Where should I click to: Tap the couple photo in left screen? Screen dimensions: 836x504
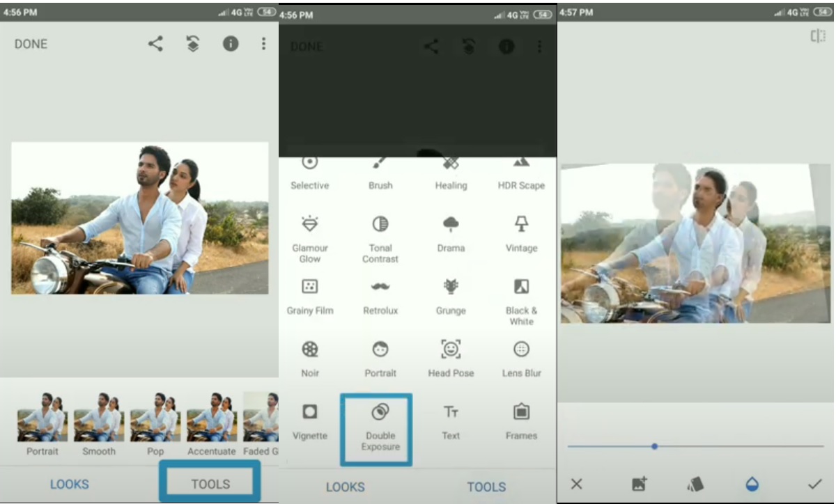tap(139, 218)
